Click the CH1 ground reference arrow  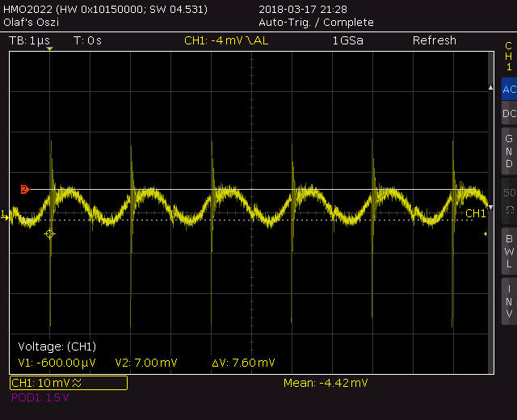click(x=4, y=215)
